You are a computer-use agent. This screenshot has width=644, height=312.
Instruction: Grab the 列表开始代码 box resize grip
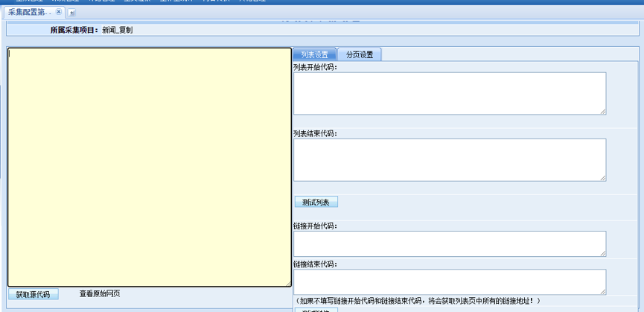point(603,112)
